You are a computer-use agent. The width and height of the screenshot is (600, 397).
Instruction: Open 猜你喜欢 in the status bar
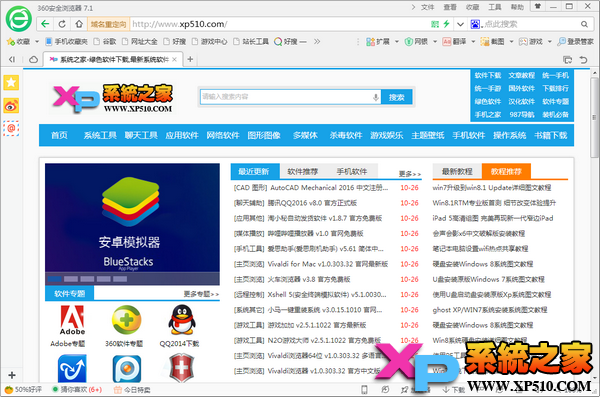coord(77,390)
